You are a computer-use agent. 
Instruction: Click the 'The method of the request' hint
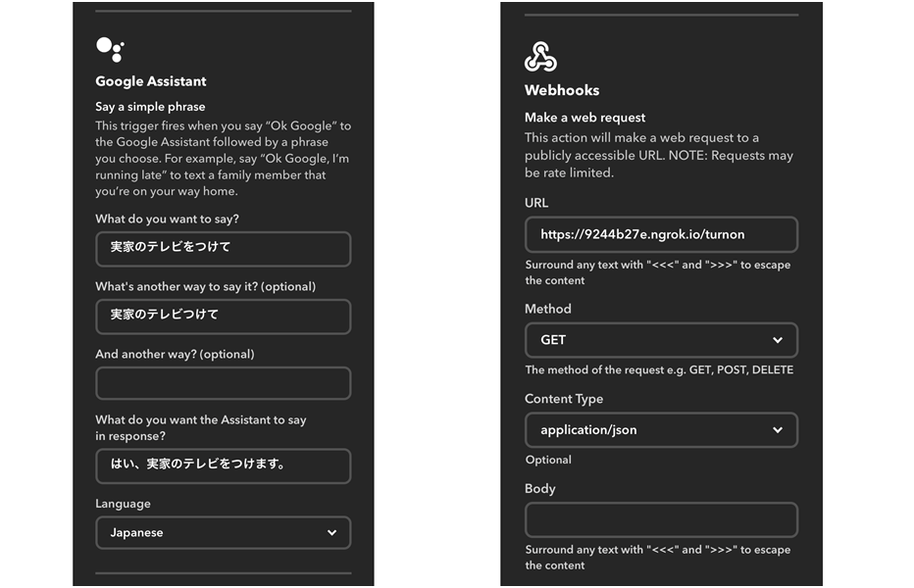point(659,370)
